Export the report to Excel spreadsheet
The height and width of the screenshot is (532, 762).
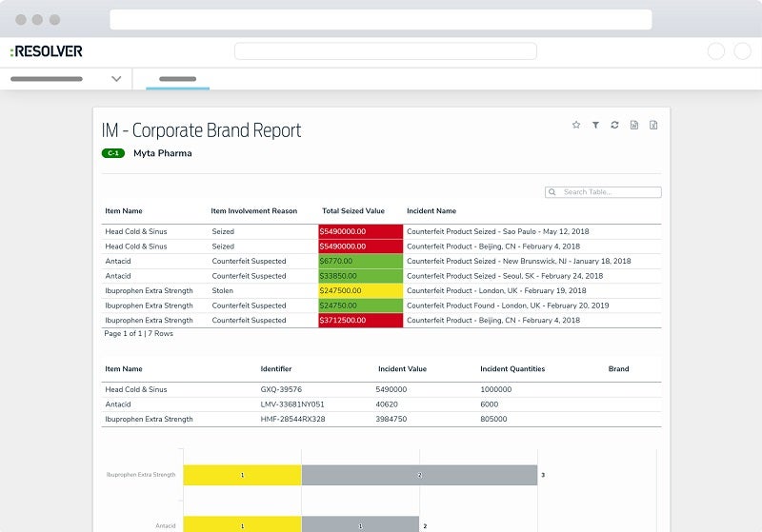click(653, 125)
